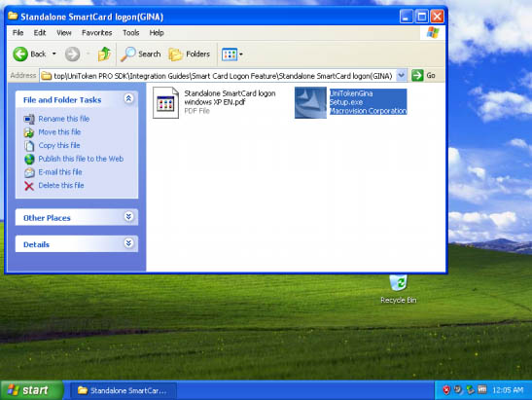Open the Help menu

click(157, 33)
